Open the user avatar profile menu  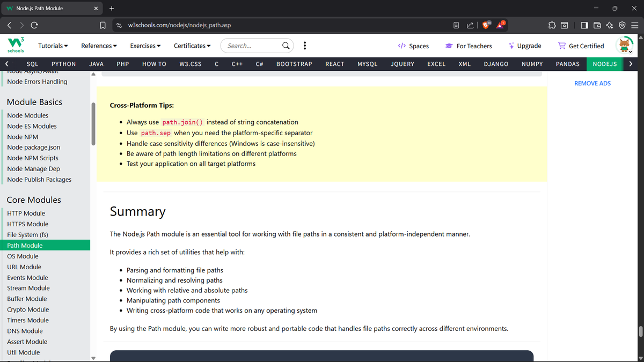(x=625, y=46)
